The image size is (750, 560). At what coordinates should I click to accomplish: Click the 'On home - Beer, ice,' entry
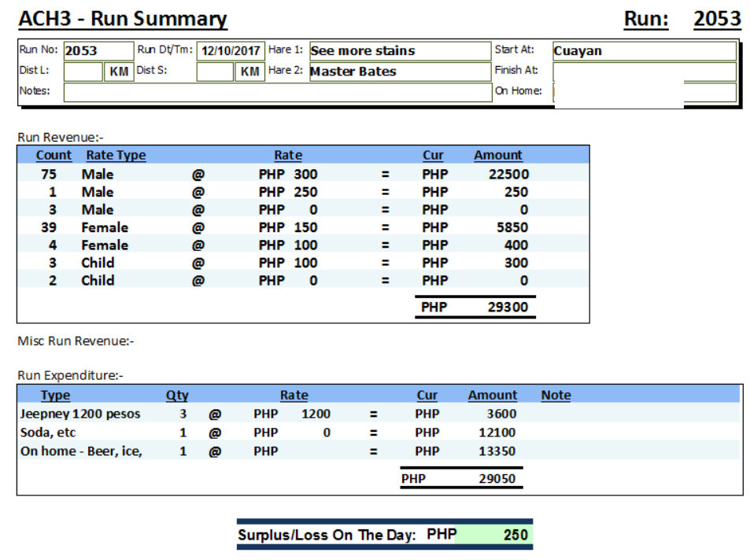click(81, 451)
